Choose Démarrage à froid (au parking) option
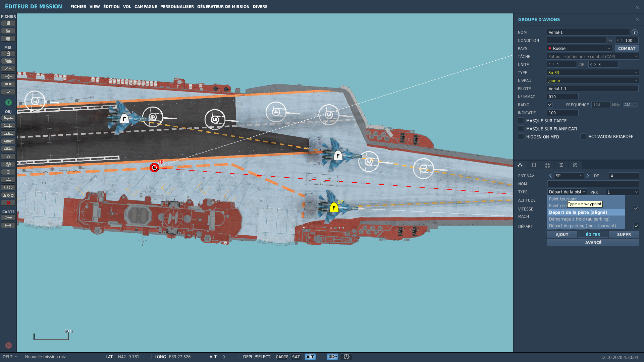 [586, 219]
